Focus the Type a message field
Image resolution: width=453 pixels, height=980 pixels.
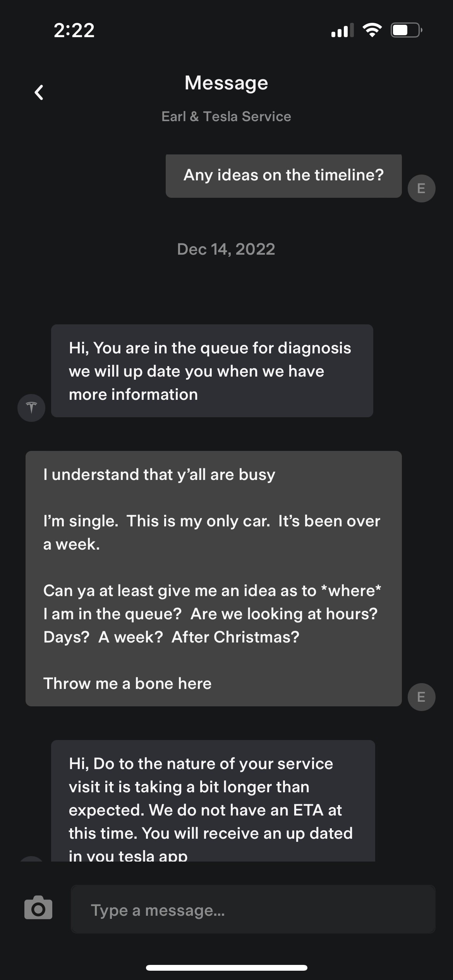pyautogui.click(x=253, y=909)
